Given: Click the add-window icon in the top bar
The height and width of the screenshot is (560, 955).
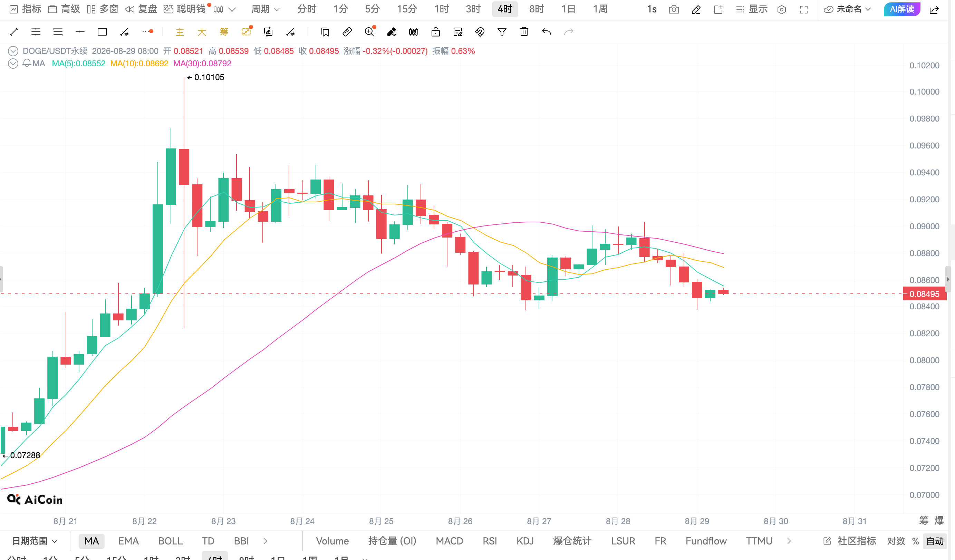Looking at the screenshot, I should coord(718,9).
